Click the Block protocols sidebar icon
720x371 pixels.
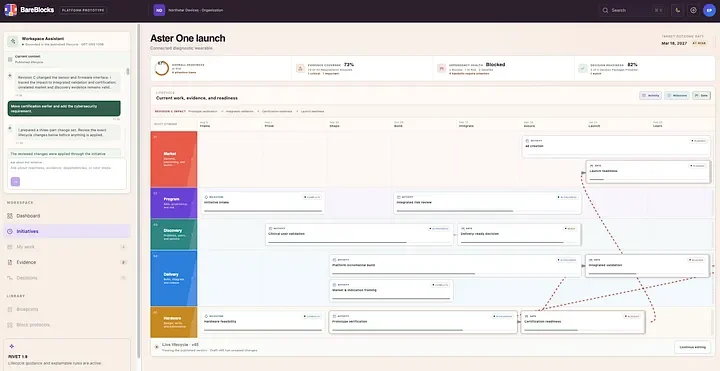[x=10, y=325]
